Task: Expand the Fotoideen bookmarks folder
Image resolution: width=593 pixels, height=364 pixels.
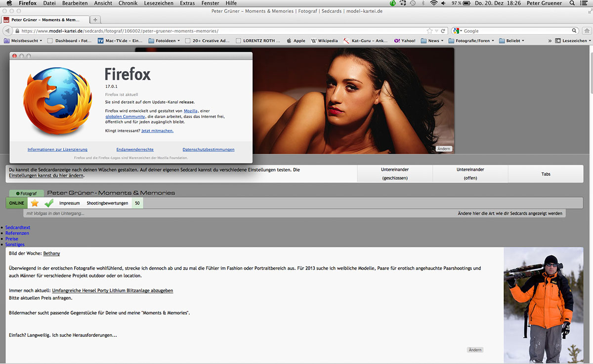Action: tap(164, 40)
